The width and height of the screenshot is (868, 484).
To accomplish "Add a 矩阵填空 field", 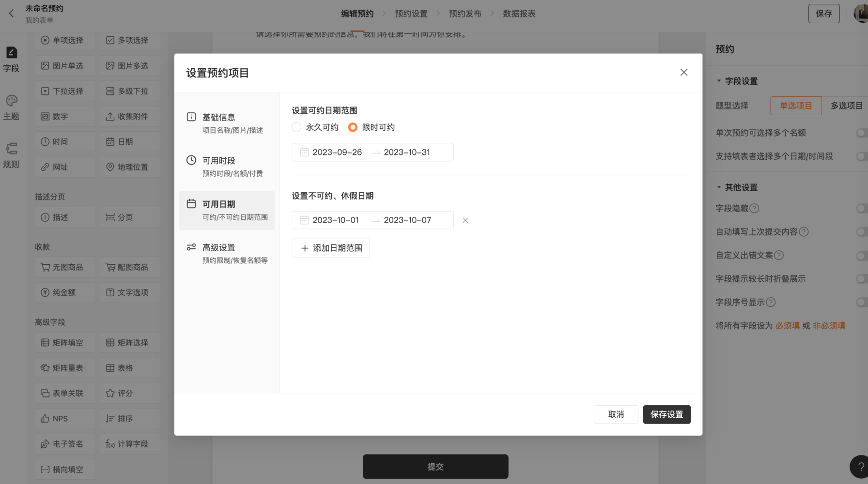I will pos(65,343).
